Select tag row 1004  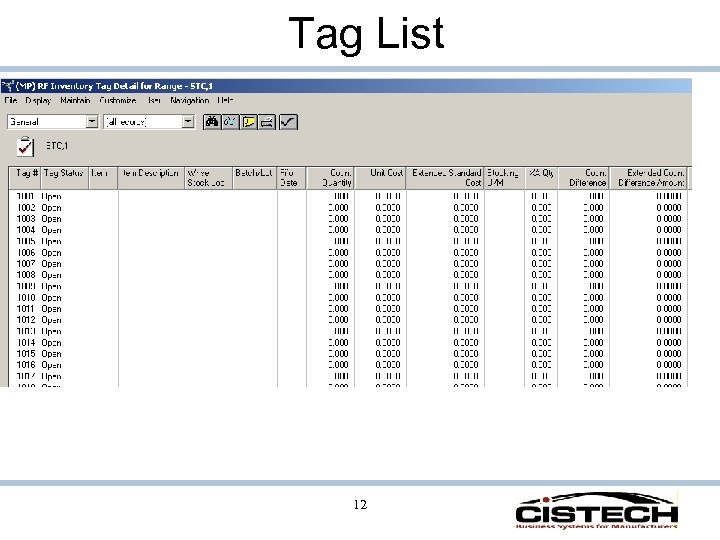click(x=348, y=230)
